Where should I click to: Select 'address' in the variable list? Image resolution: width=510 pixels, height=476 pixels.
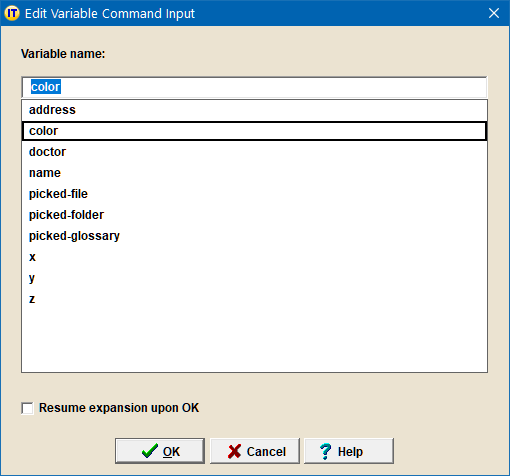[254, 110]
